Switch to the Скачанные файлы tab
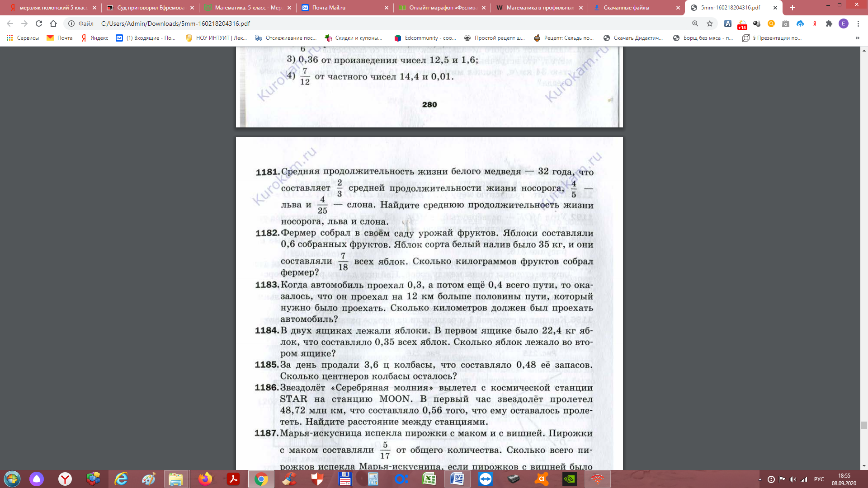Viewport: 868px width, 488px height. click(626, 8)
